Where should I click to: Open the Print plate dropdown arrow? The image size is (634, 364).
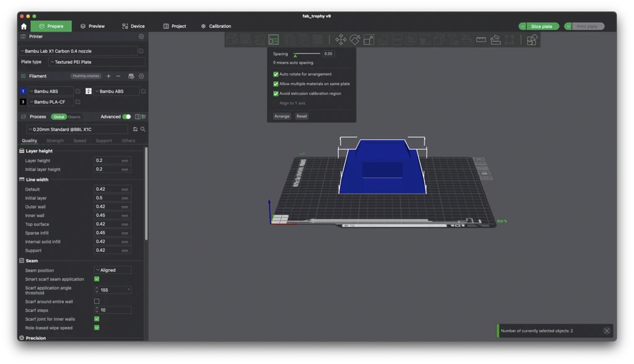568,26
